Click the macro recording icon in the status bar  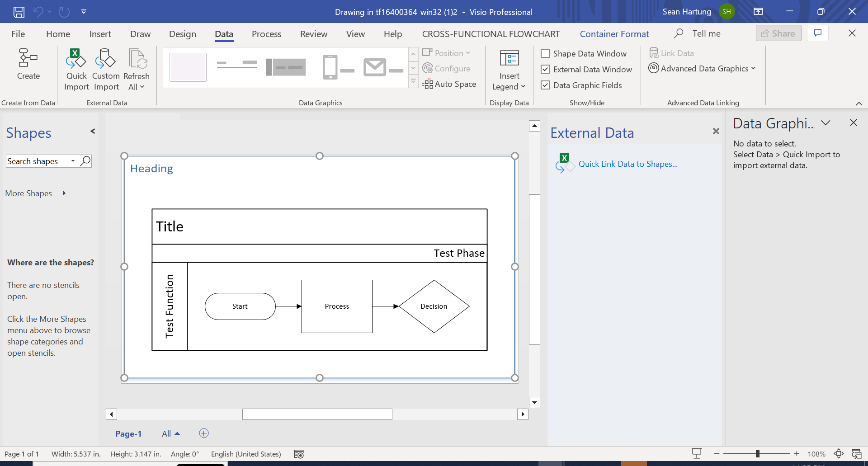pos(299,454)
